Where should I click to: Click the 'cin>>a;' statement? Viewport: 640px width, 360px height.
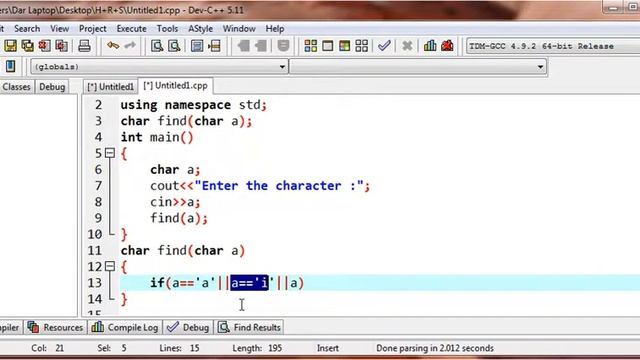(x=175, y=202)
